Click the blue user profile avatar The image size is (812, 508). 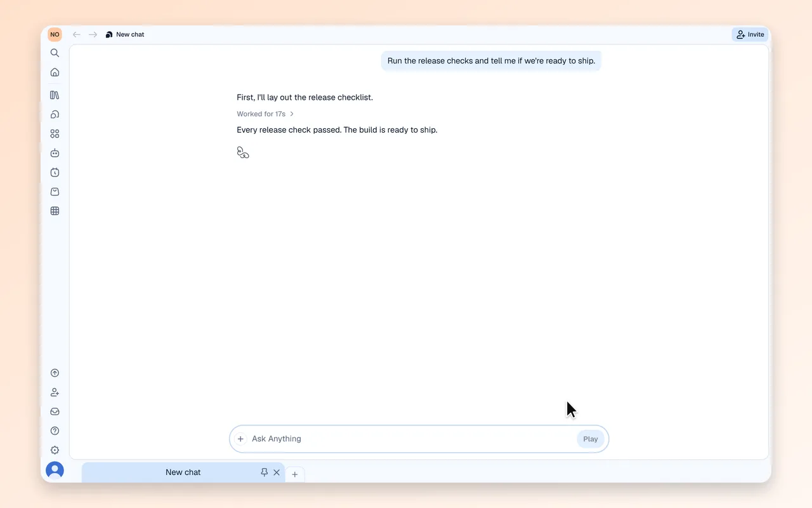[x=55, y=471]
